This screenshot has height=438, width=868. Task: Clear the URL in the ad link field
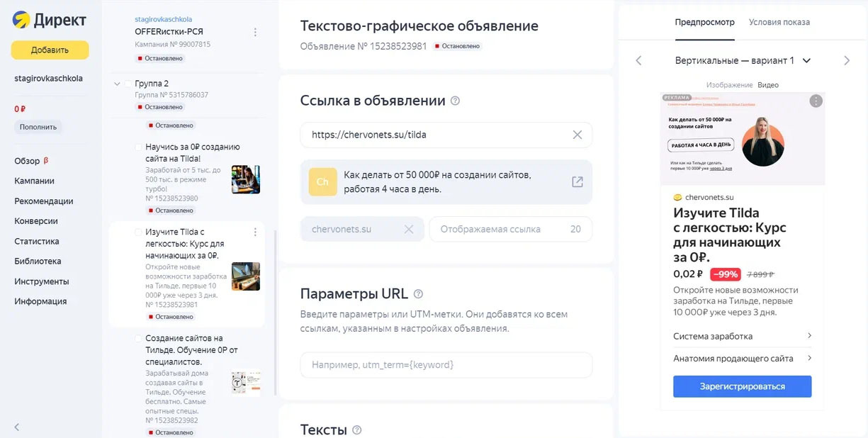pos(577,135)
